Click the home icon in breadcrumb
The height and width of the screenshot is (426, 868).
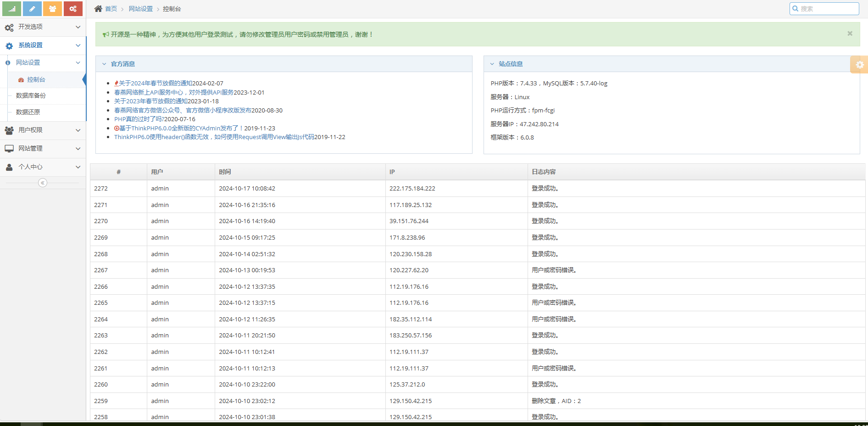tap(98, 9)
